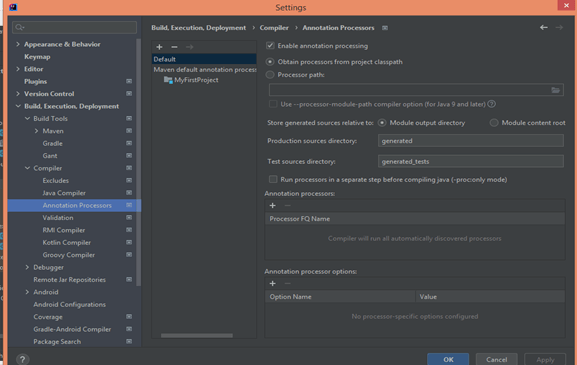Expand the Maven node

point(36,131)
